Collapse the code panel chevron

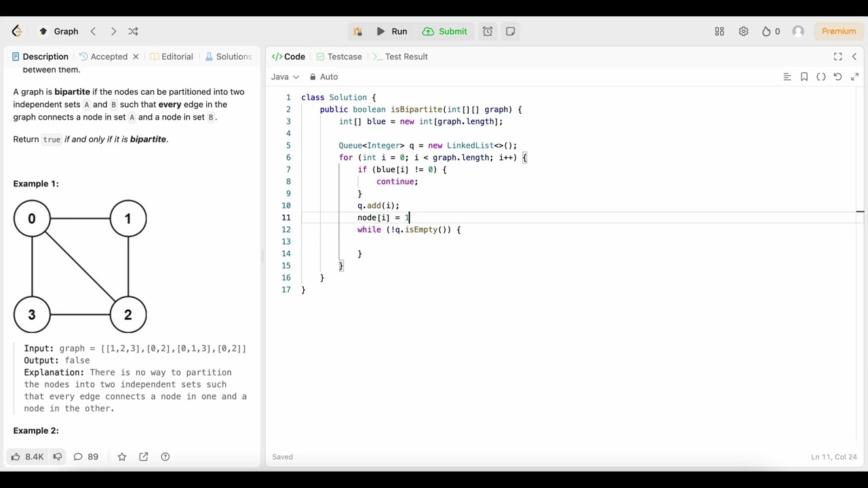(854, 57)
